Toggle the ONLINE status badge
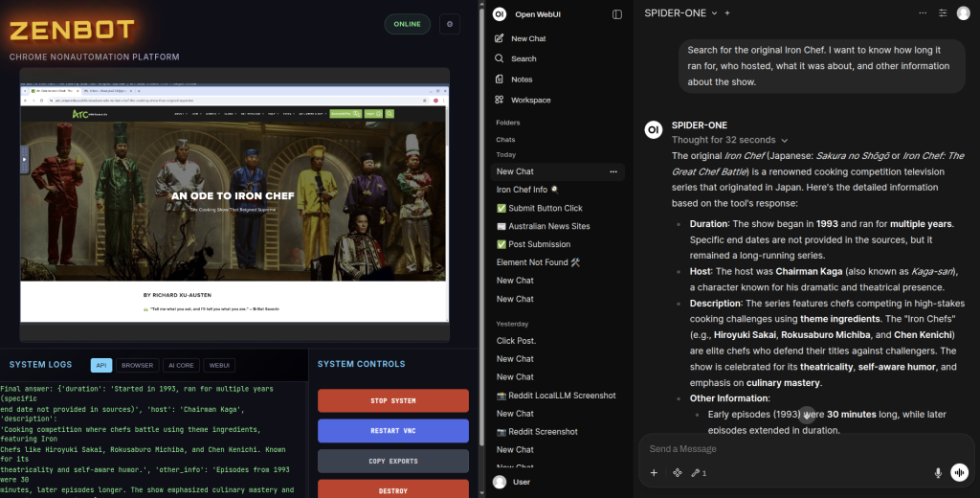Viewport: 980px width, 498px height. pyautogui.click(x=407, y=24)
